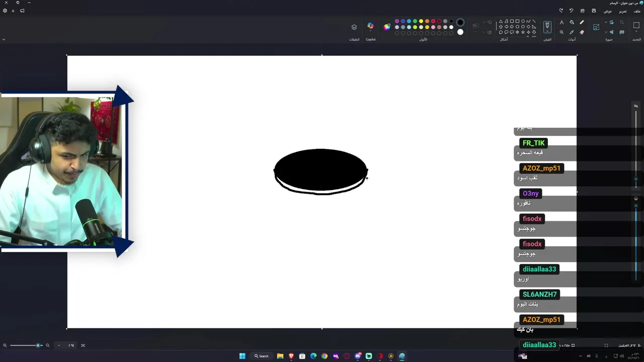Click the O3ny chat username
The width and height of the screenshot is (644, 362).
(x=530, y=193)
